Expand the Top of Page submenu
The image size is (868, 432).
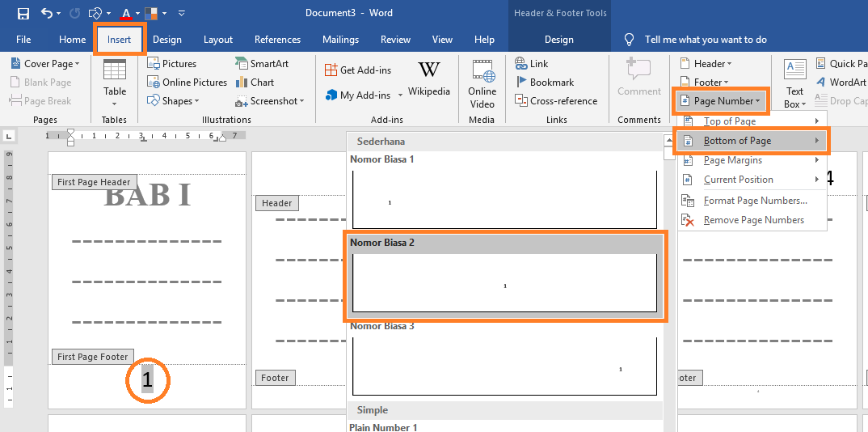click(752, 121)
